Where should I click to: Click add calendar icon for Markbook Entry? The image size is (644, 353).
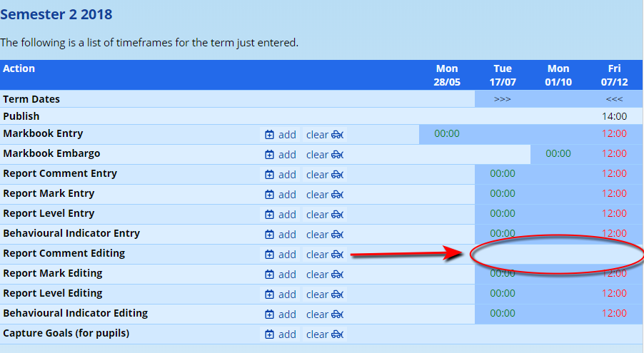click(269, 135)
